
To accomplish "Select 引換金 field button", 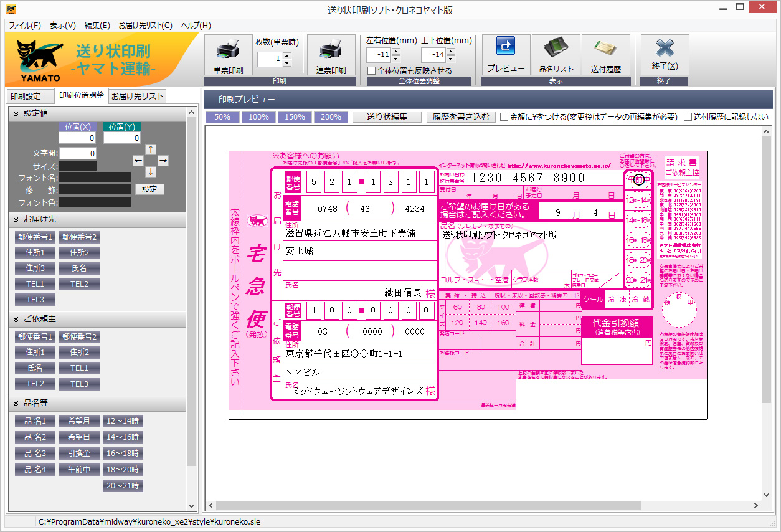I will click(79, 454).
